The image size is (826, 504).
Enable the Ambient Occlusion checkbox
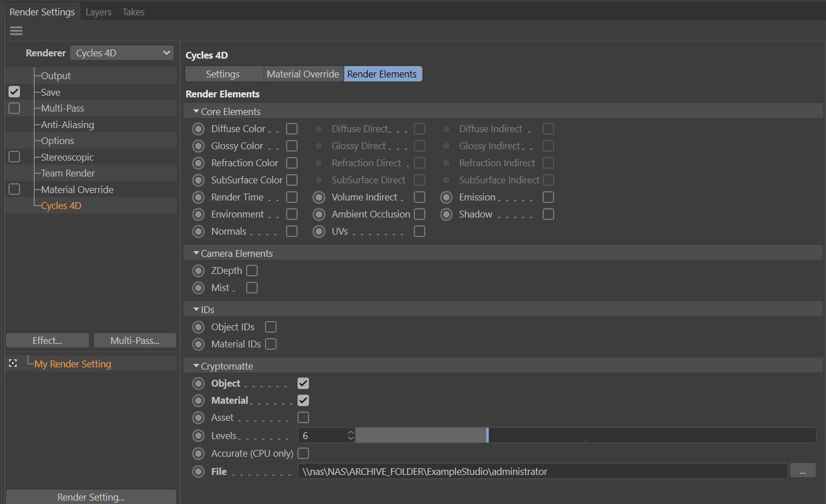pos(420,214)
